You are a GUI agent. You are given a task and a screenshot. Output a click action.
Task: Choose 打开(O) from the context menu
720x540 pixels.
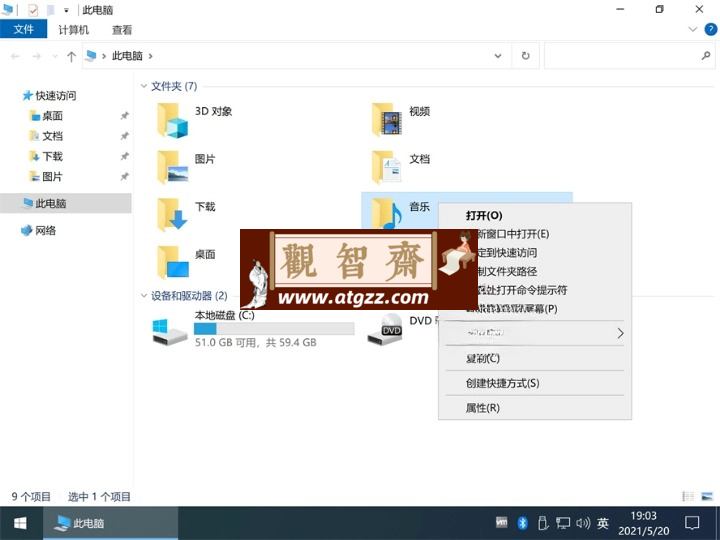pyautogui.click(x=534, y=215)
